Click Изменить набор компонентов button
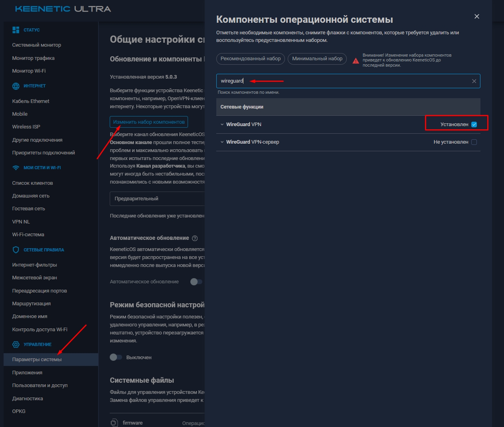Viewport: 504px width, 427px height. pos(148,122)
